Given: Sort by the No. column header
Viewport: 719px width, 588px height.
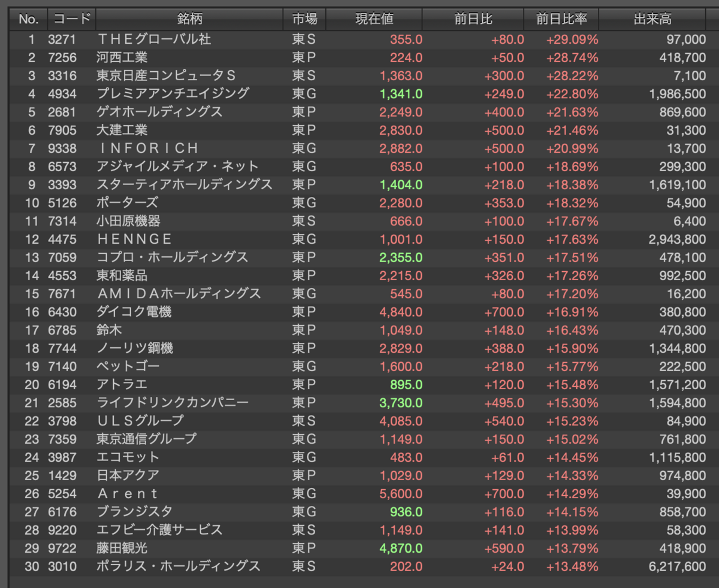Looking at the screenshot, I should pyautogui.click(x=28, y=19).
